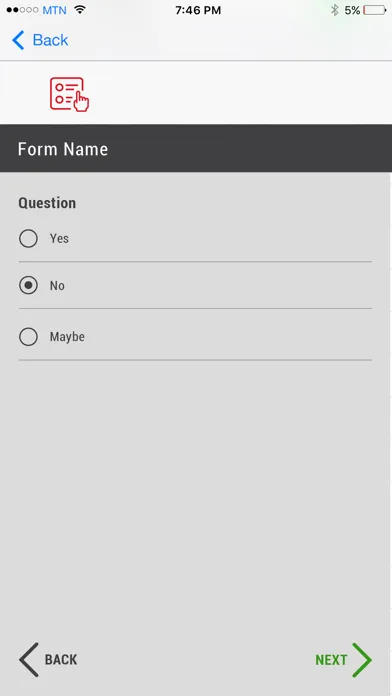Tap the 7:46 PM clock
This screenshot has width=392, height=696.
click(x=198, y=10)
